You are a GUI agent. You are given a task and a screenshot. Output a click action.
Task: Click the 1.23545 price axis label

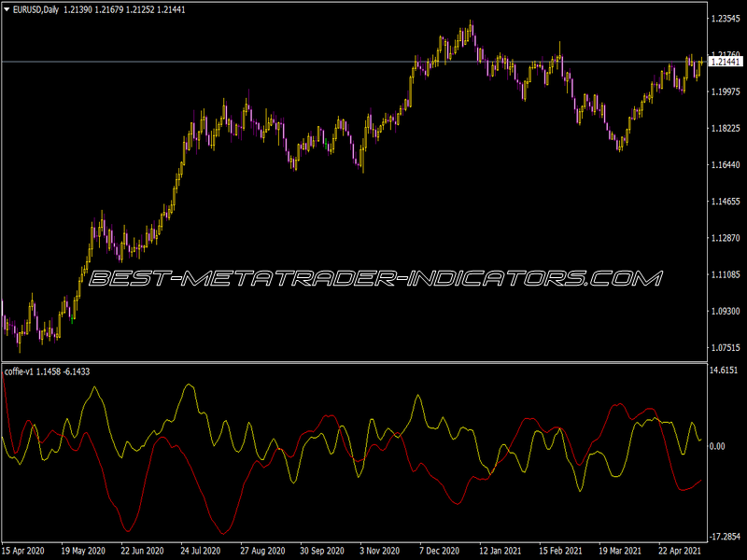[x=726, y=19]
